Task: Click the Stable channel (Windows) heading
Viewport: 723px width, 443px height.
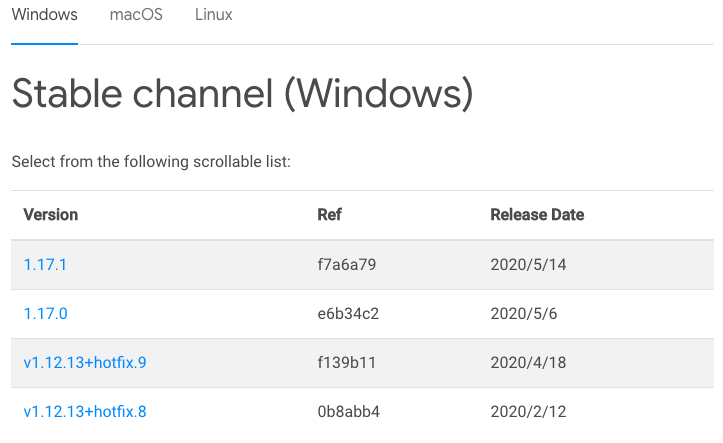Action: coord(243,94)
